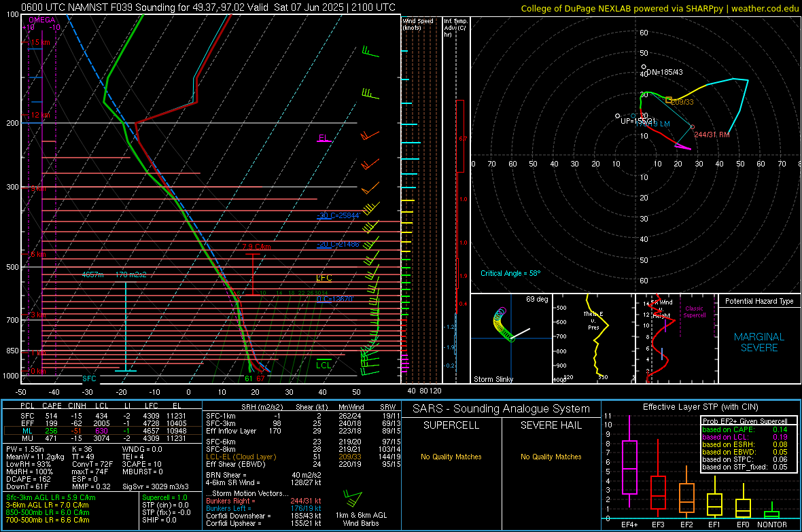Image resolution: width=802 pixels, height=532 pixels.
Task: Click the 170 m2s2 effective SRH label
Action: (131, 274)
